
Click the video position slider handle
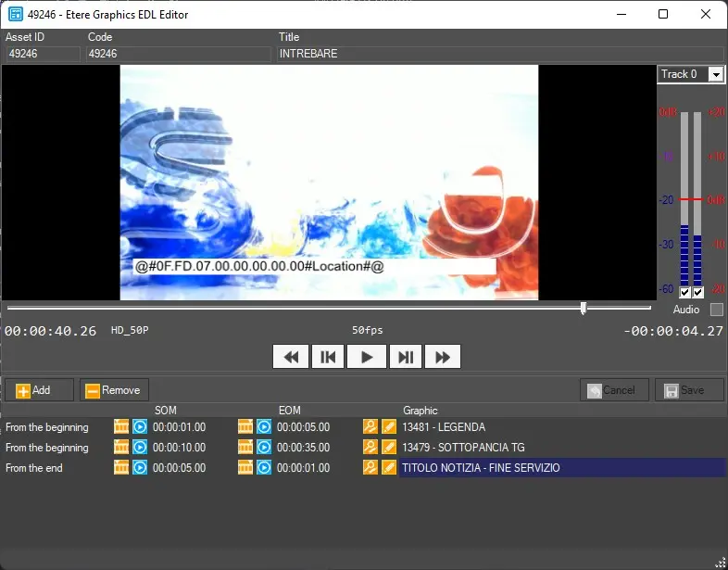583,308
